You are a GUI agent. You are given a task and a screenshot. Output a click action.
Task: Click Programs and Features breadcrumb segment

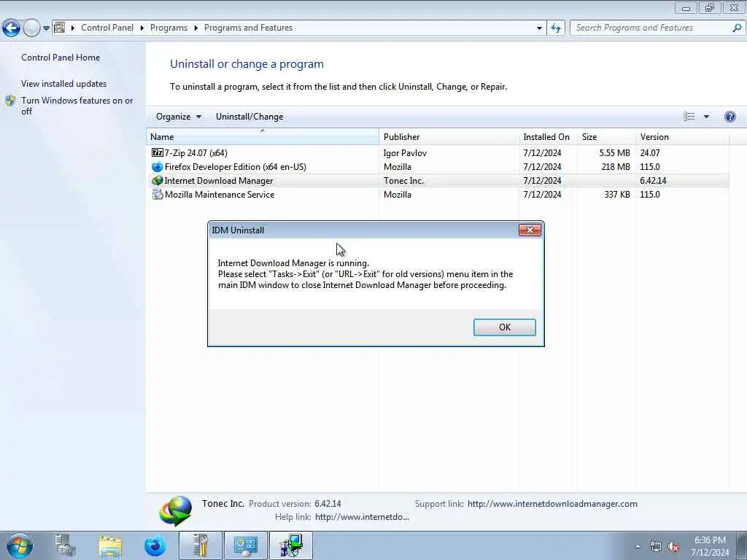(x=248, y=28)
